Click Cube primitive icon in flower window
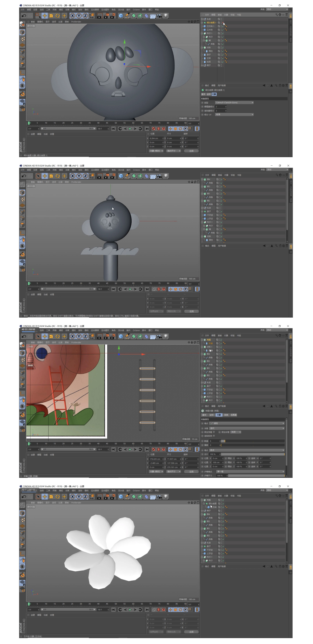 coord(121,497)
